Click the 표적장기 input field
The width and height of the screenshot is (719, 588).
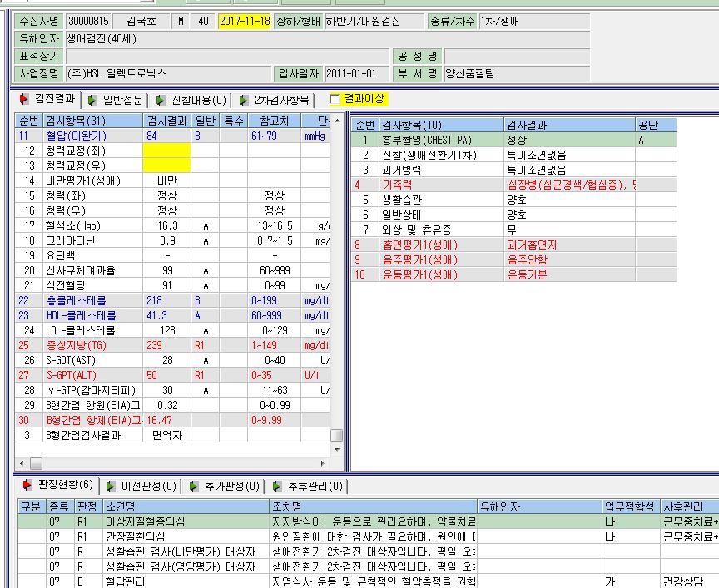227,56
